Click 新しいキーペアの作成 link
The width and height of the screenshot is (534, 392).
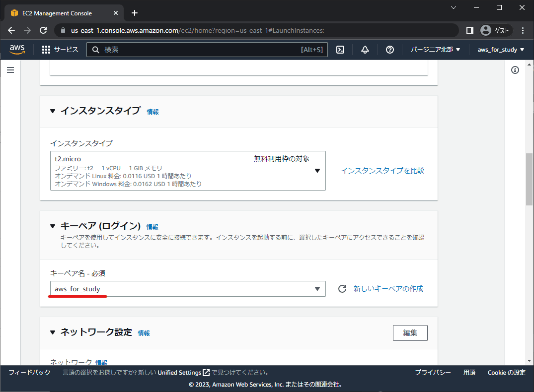388,289
